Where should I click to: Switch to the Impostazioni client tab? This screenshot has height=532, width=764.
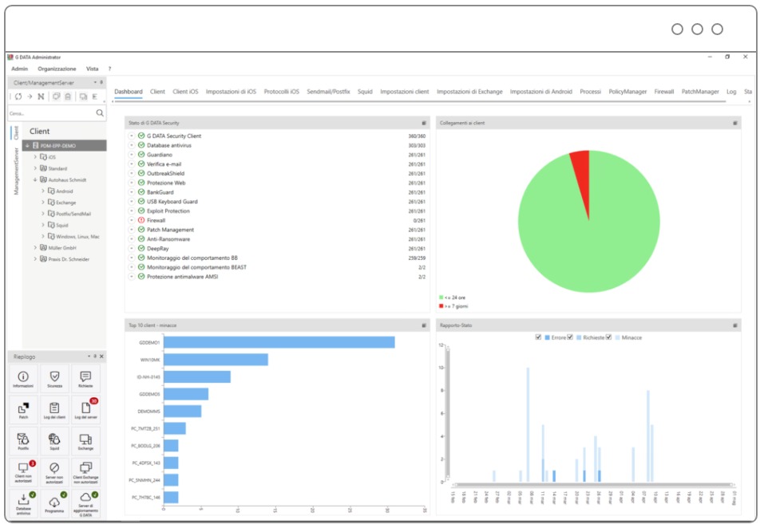[405, 92]
